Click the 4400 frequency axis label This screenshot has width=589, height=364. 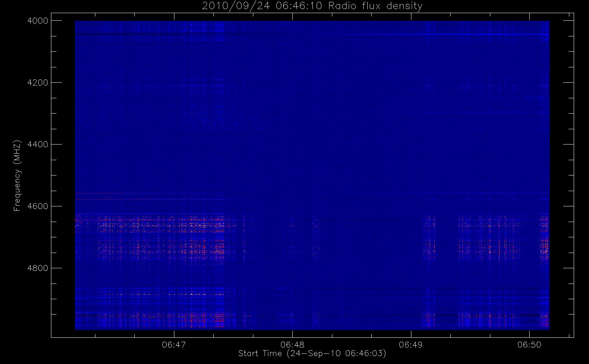coord(38,145)
